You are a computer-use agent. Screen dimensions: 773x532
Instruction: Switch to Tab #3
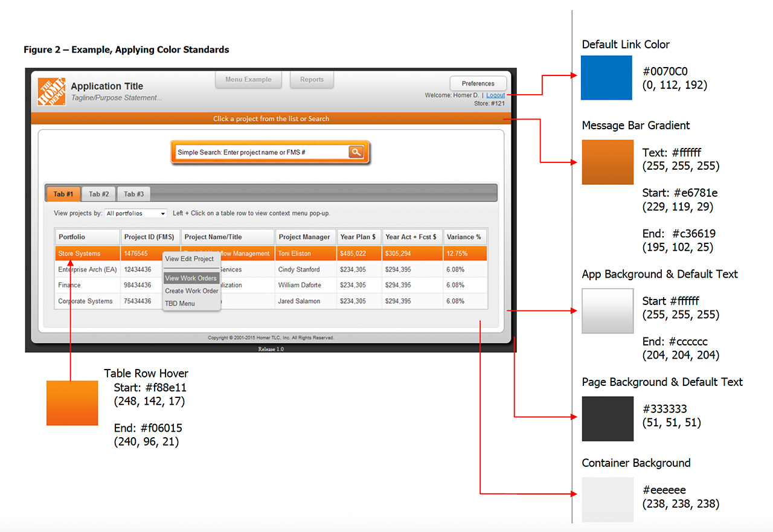point(133,194)
